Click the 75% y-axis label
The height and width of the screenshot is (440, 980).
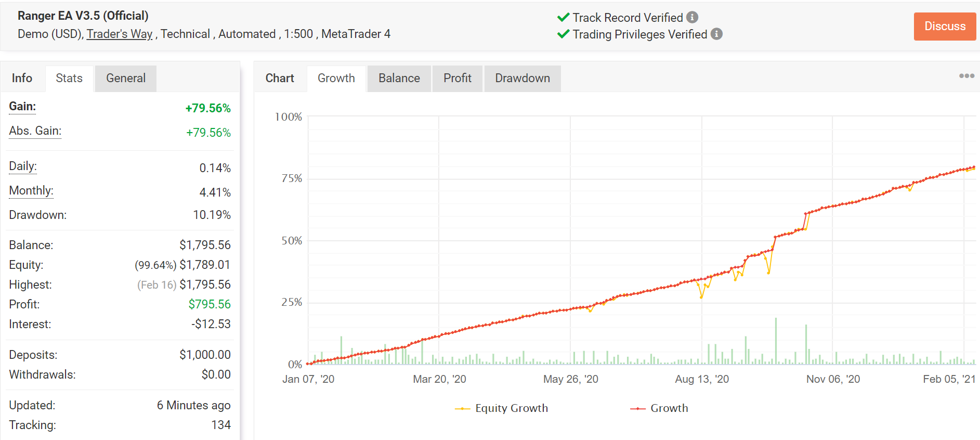(292, 178)
